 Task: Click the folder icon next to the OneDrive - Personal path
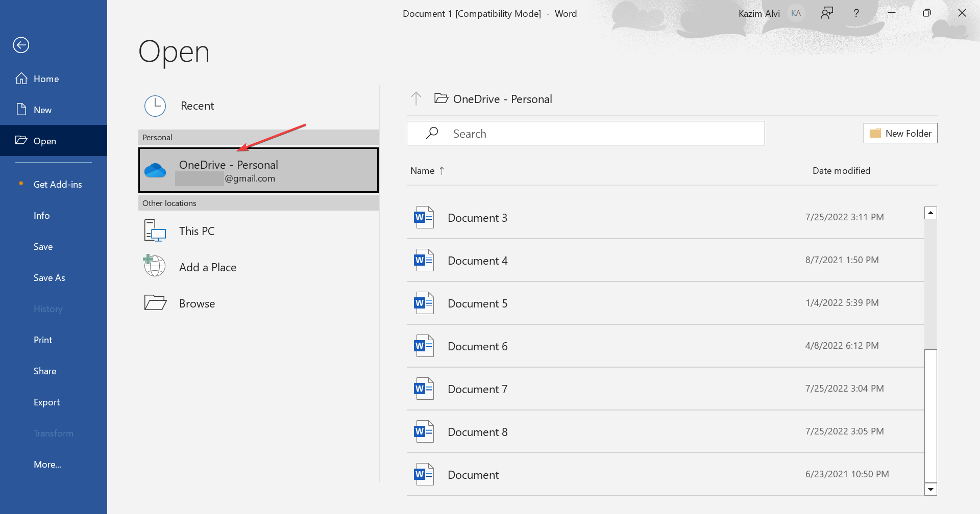tap(441, 98)
